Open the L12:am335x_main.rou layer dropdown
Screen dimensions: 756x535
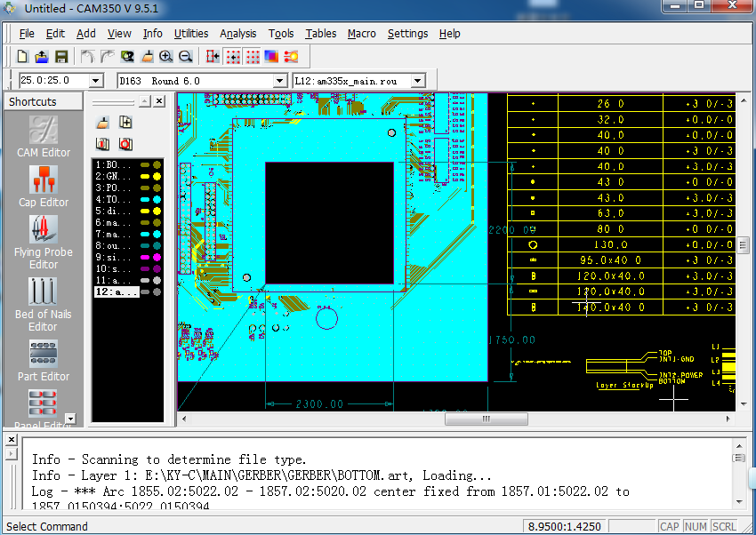418,81
